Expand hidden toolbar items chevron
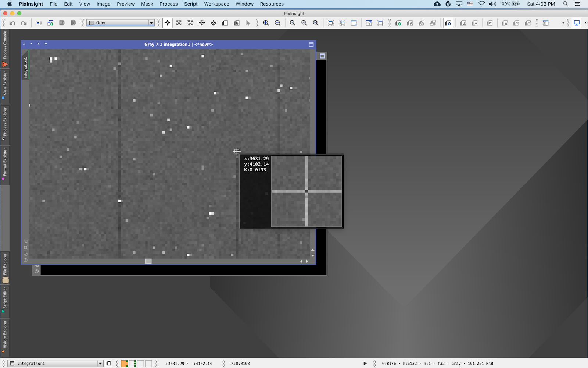This screenshot has height=368, width=588. (x=562, y=23)
